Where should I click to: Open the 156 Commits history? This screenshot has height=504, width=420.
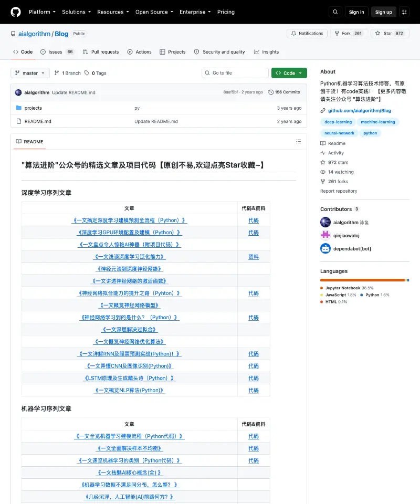coord(284,92)
